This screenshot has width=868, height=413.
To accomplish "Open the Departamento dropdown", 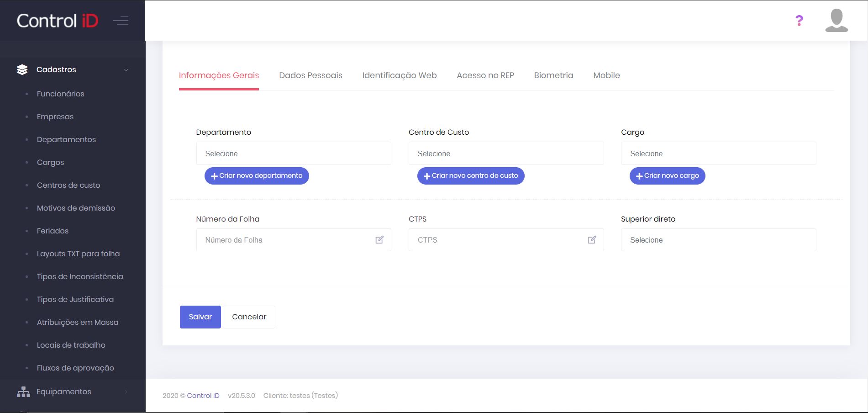I will [294, 154].
